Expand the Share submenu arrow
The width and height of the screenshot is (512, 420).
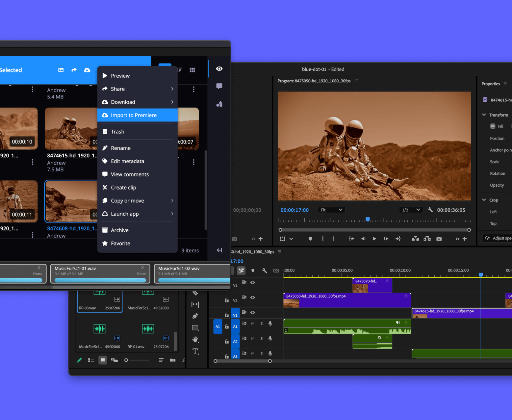[x=172, y=89]
